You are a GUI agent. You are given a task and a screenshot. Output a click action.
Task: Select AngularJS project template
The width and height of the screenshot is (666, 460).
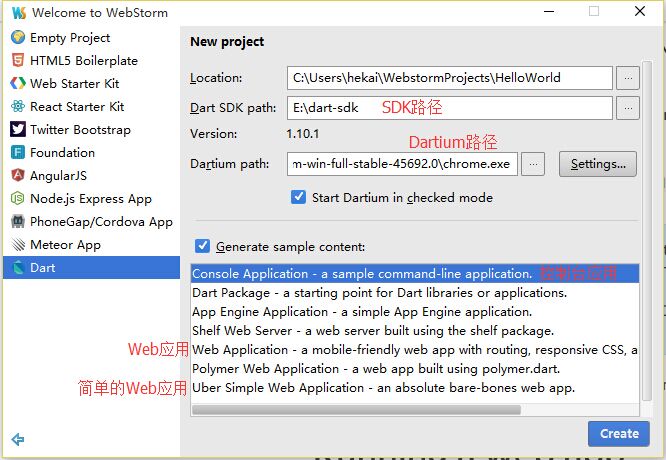(x=91, y=175)
